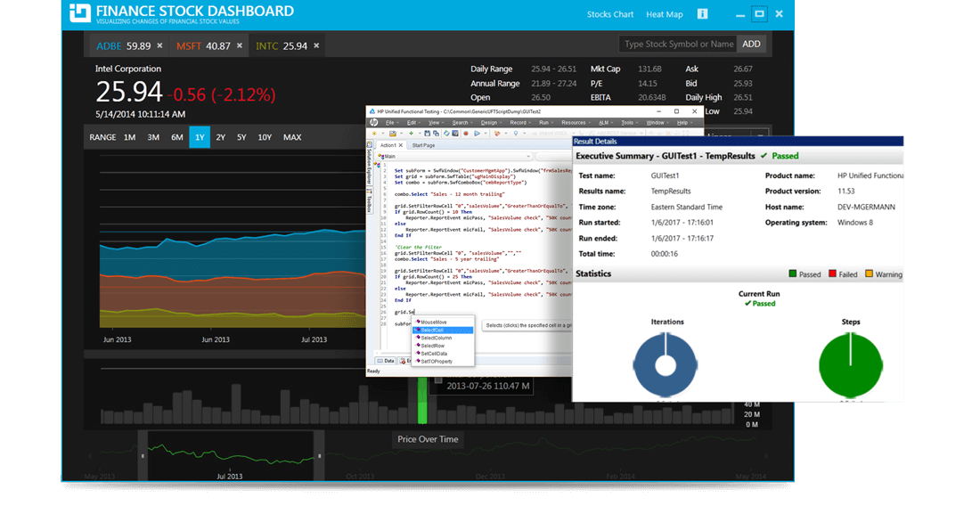Click the Save icon in UFT toolbar
The width and height of the screenshot is (980, 514).
427,133
